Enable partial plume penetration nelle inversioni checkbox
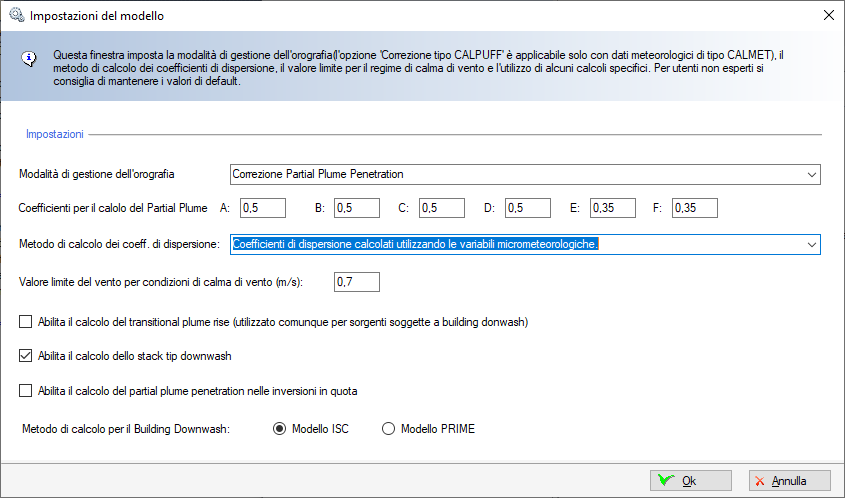 [26, 390]
